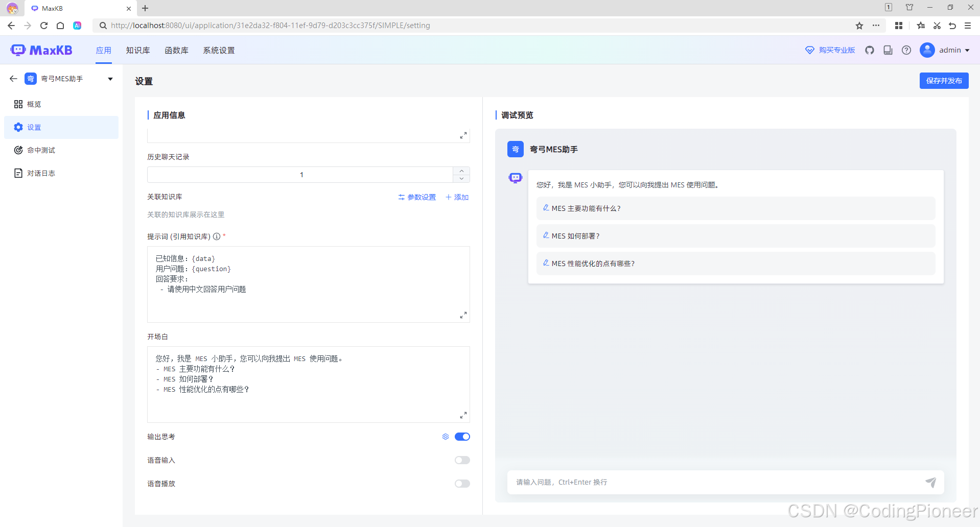The width and height of the screenshot is (980, 527).
Task: Click into the 开场白 text area
Action: click(x=309, y=385)
